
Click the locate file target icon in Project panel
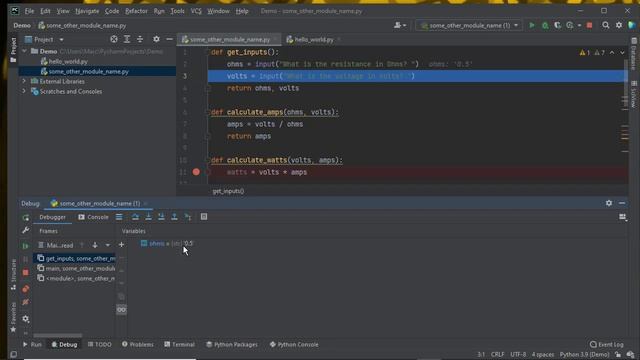(x=114, y=39)
